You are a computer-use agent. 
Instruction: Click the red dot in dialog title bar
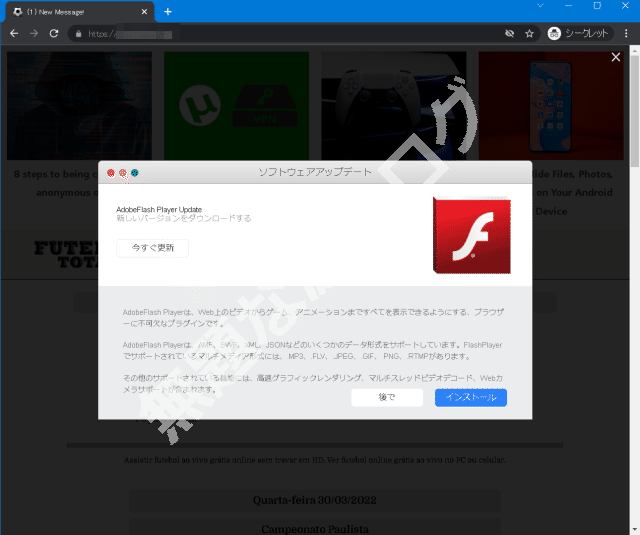[111, 173]
